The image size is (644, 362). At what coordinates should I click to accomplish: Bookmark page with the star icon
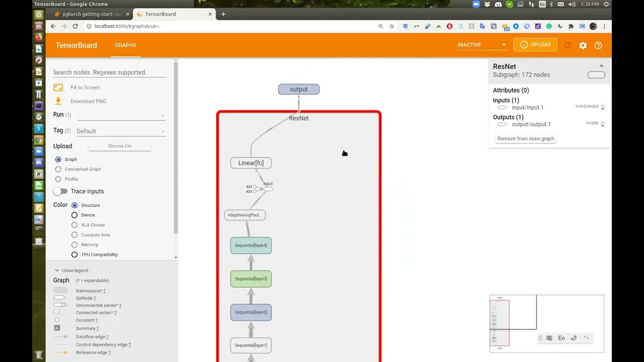click(x=391, y=26)
